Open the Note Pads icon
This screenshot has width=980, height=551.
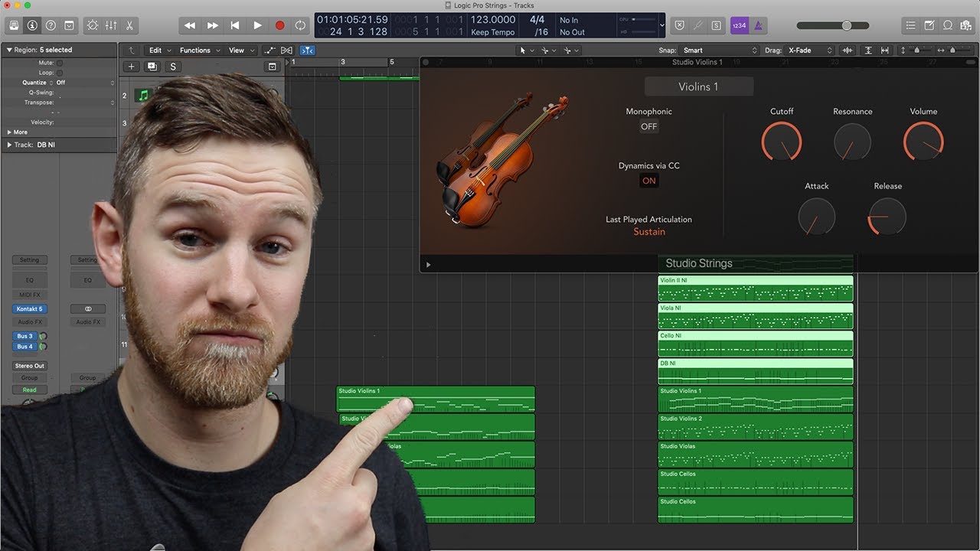929,25
